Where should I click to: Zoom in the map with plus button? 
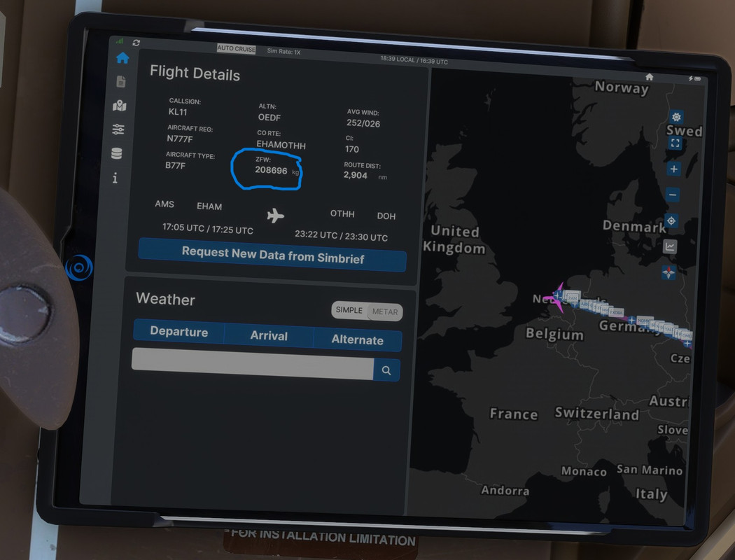[x=673, y=169]
